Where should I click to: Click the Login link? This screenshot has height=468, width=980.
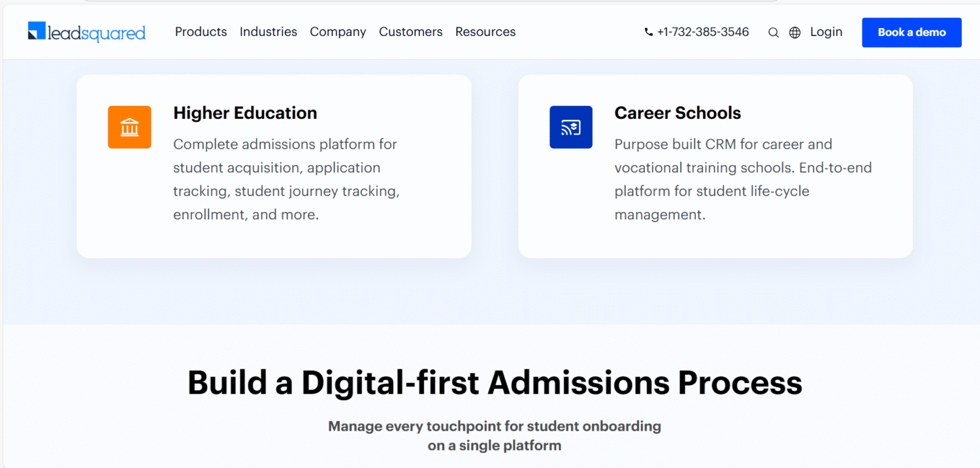826,32
